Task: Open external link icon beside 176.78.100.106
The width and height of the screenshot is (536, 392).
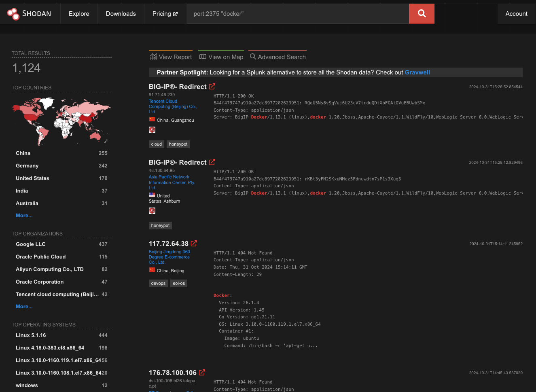Action: pyautogui.click(x=202, y=373)
